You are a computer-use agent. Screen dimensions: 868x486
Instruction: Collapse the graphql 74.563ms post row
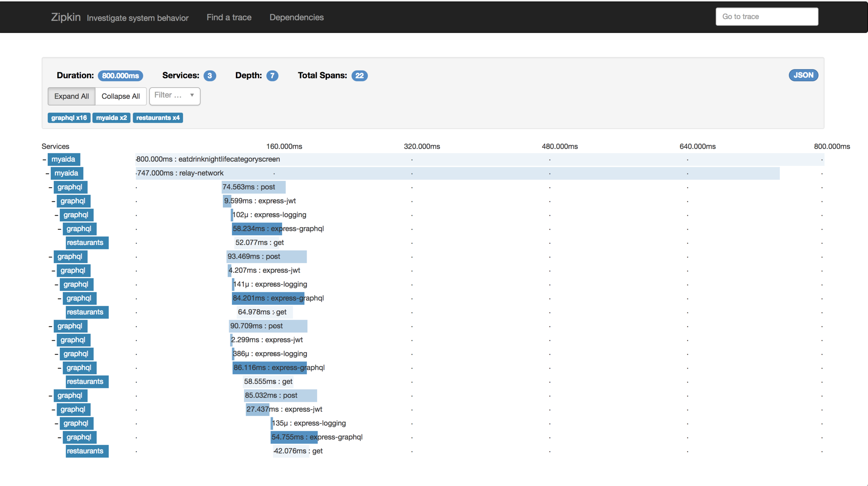pyautogui.click(x=50, y=187)
